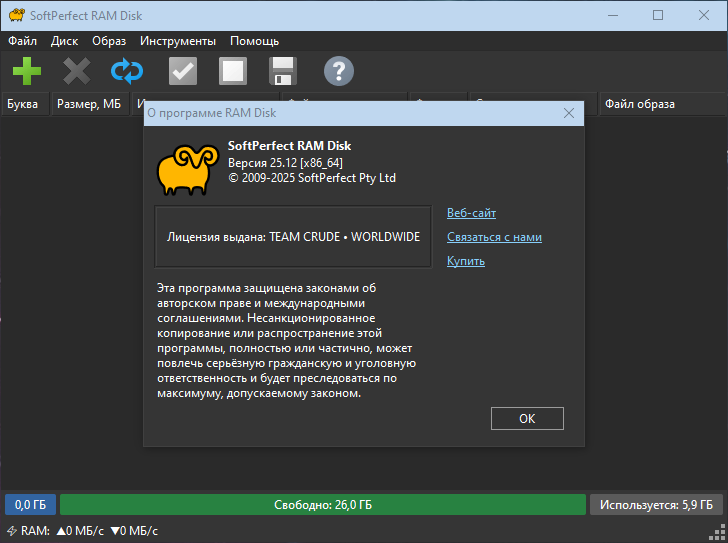Image resolution: width=728 pixels, height=543 pixels.
Task: Click the blue arrows remount icon
Action: (127, 71)
